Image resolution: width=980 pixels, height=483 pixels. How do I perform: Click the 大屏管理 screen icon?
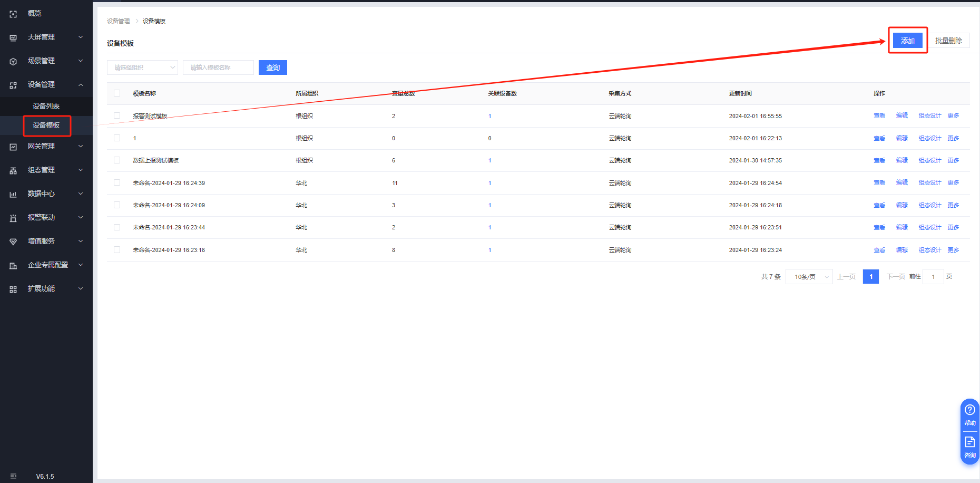click(x=13, y=38)
